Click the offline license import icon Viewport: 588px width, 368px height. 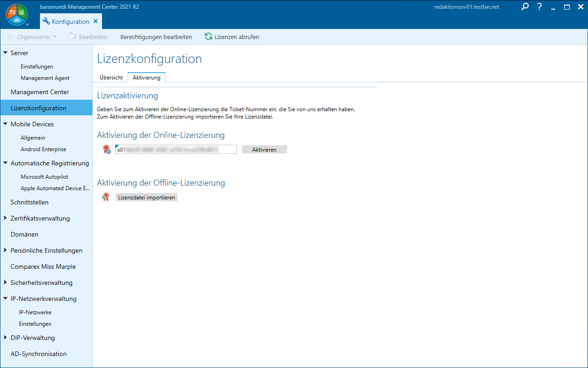[x=106, y=197]
